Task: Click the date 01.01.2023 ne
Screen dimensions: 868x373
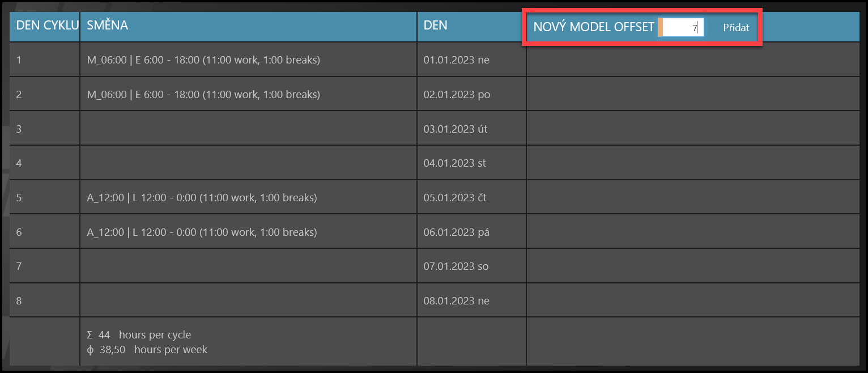Action: click(x=456, y=60)
